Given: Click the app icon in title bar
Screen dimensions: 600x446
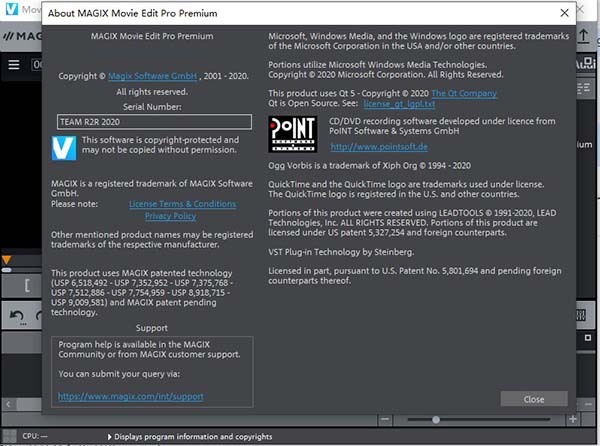Looking at the screenshot, I should (x=12, y=8).
